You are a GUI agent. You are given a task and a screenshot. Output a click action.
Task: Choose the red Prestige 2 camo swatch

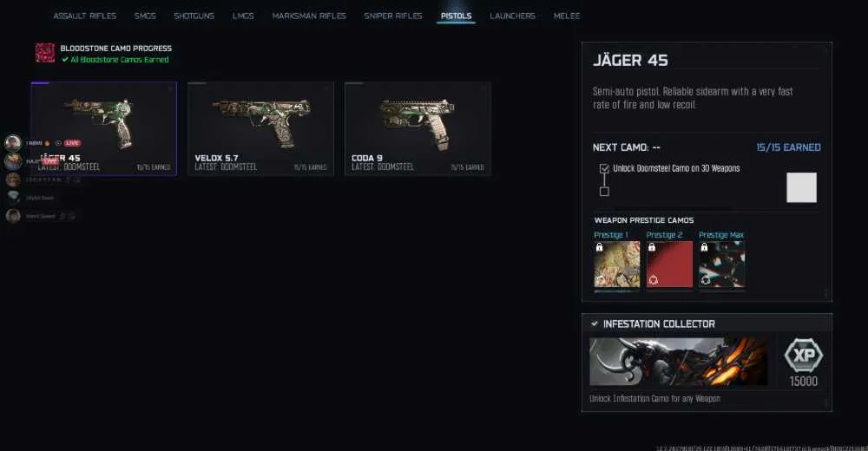coord(669,264)
